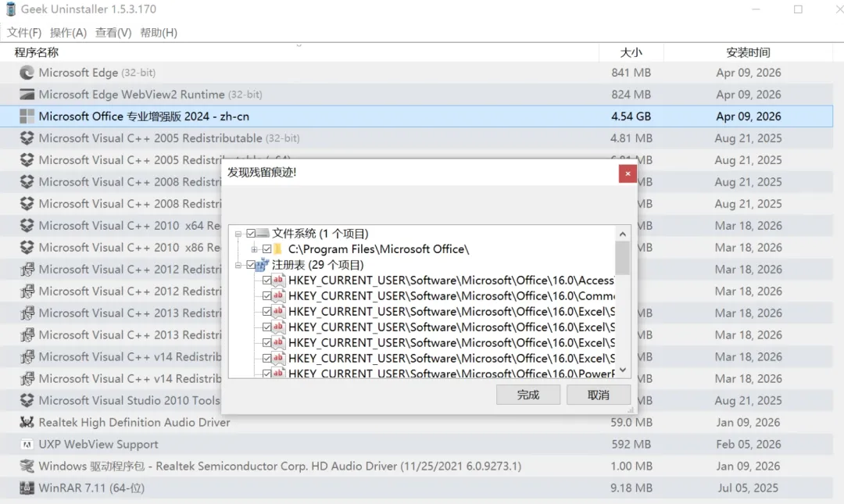Click the Feb 05, 2026 install date
The width and height of the screenshot is (844, 504).
748,445
